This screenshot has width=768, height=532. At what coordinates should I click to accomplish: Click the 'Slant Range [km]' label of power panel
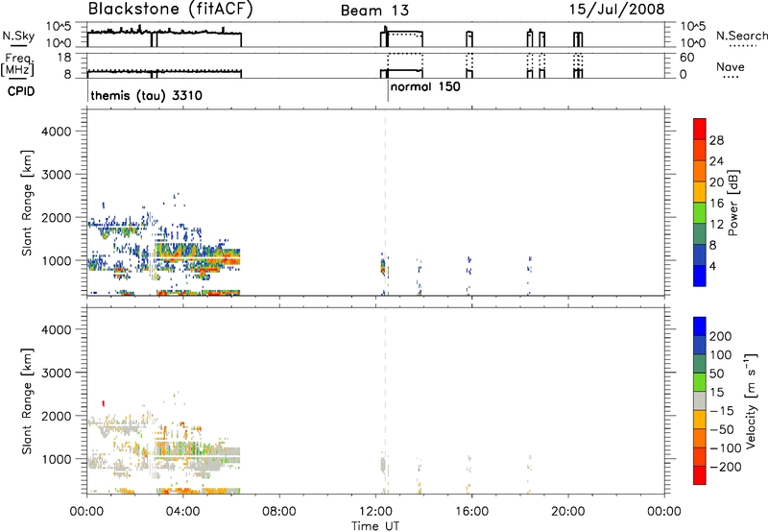tap(27, 204)
